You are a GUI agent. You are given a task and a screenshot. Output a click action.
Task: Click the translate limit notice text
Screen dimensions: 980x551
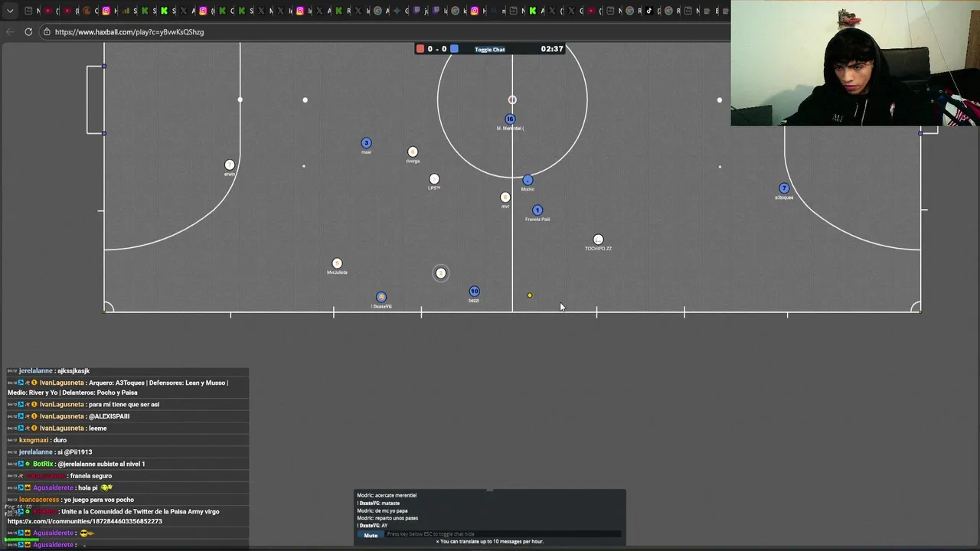pos(492,542)
